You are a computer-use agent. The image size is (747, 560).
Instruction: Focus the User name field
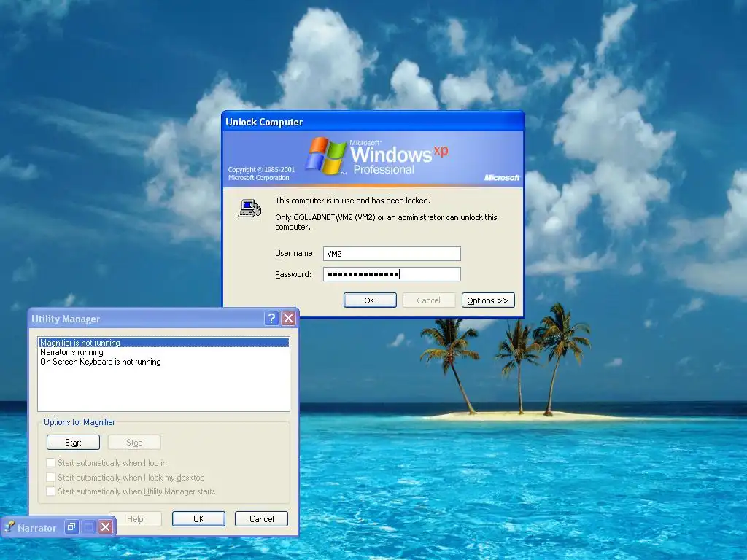coord(392,253)
